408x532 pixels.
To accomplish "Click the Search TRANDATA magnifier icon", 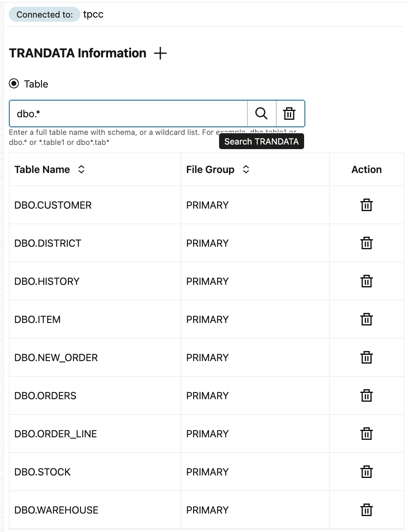I will [261, 114].
